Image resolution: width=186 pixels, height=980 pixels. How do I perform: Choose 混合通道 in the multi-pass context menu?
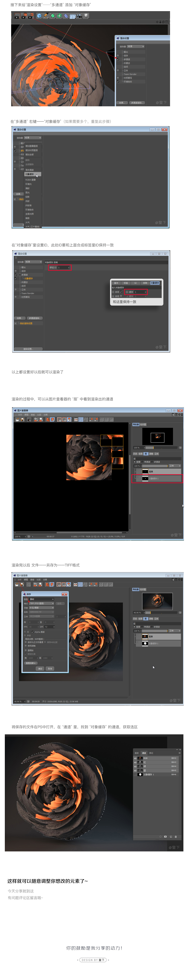pos(30,170)
